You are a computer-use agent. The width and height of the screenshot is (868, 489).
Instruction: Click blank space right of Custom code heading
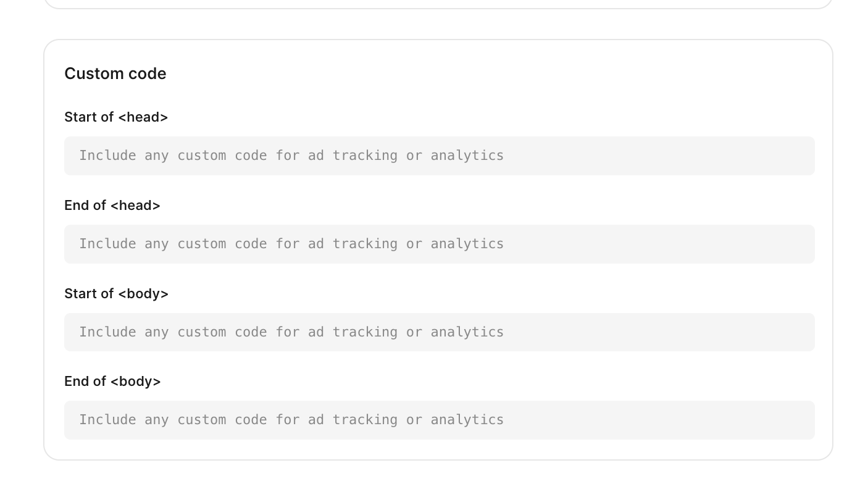tap(494, 73)
